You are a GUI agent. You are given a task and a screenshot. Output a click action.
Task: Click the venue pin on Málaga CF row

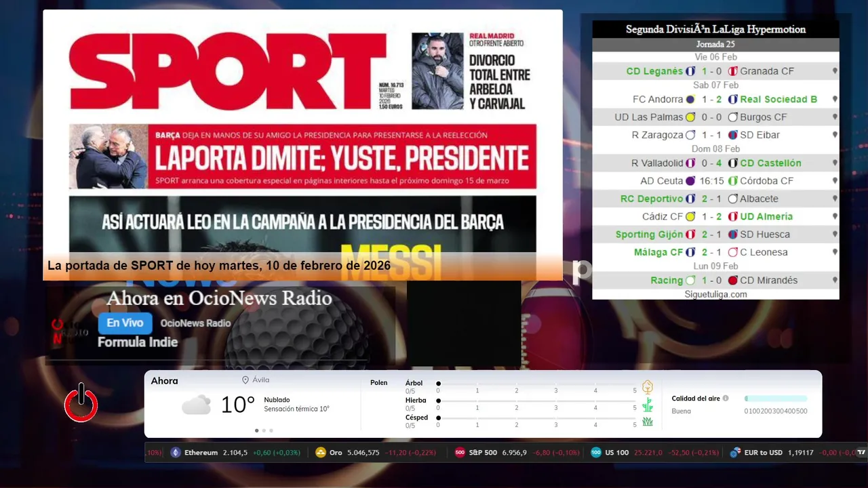835,252
